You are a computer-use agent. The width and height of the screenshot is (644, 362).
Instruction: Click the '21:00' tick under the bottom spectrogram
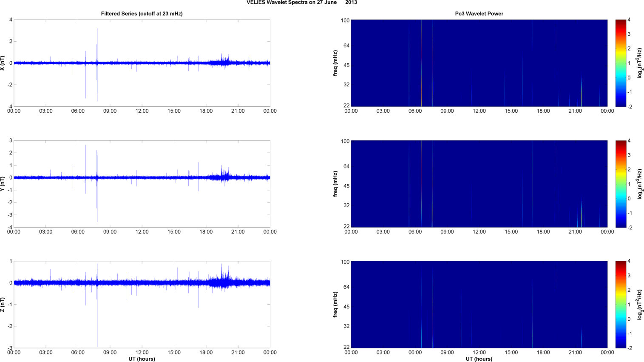[575, 352]
